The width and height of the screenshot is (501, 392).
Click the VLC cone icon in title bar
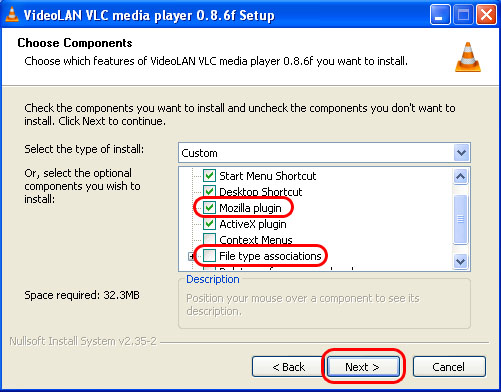[x=12, y=14]
